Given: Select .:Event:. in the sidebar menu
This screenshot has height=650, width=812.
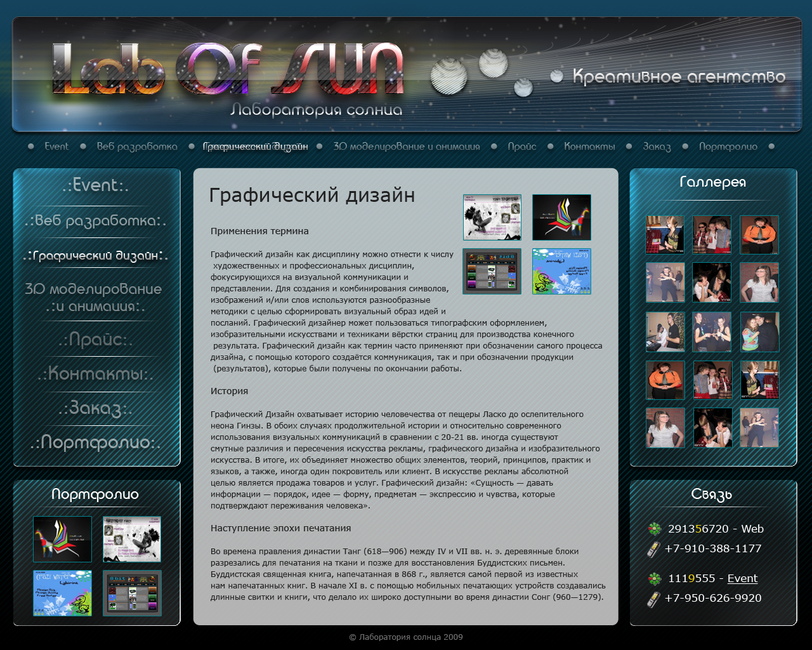Looking at the screenshot, I should click(x=95, y=187).
